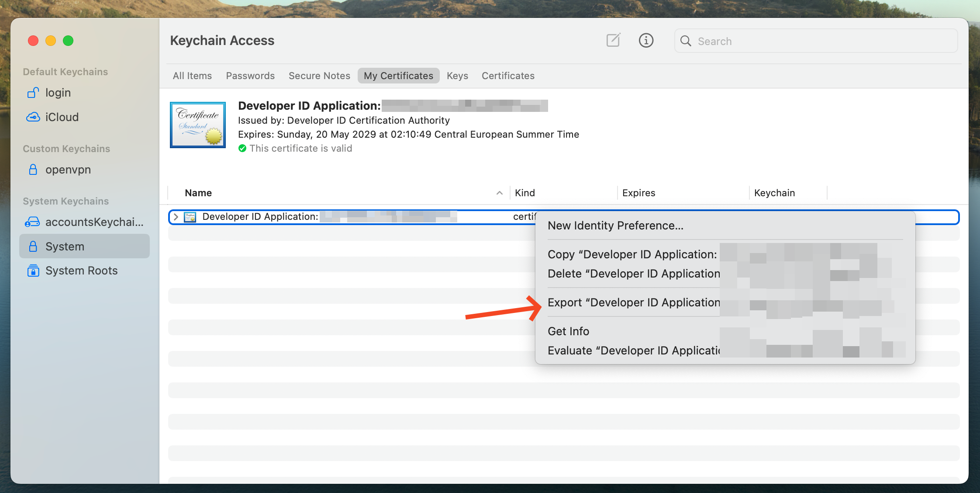Select the System keychain

[x=85, y=246]
